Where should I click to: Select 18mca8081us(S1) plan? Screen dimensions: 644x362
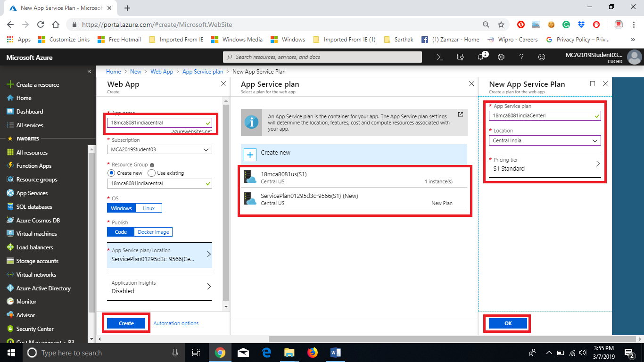[x=354, y=177]
